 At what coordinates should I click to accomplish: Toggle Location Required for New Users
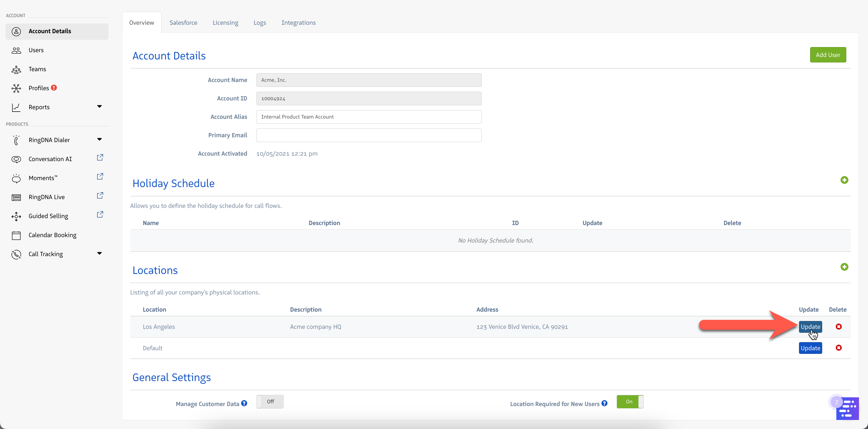[630, 401]
